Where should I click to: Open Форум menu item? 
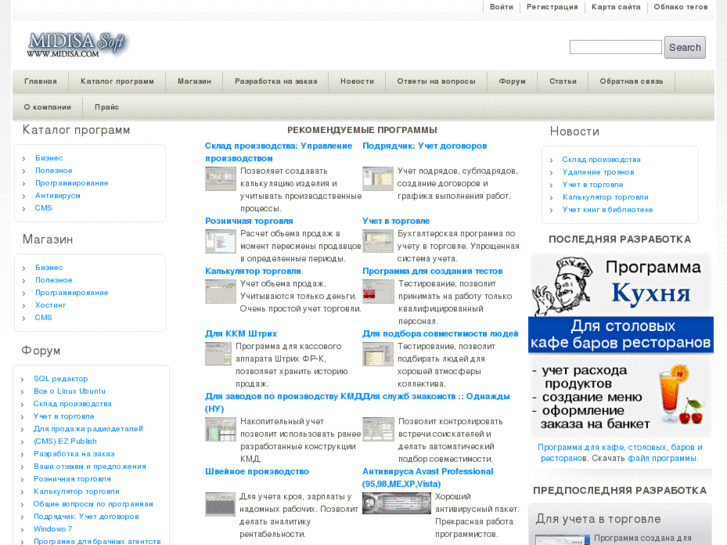point(512,81)
